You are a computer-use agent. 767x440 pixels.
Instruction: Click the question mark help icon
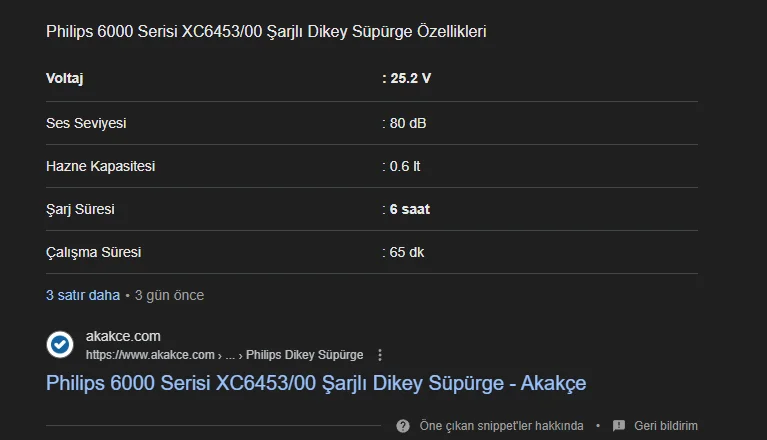click(x=403, y=425)
